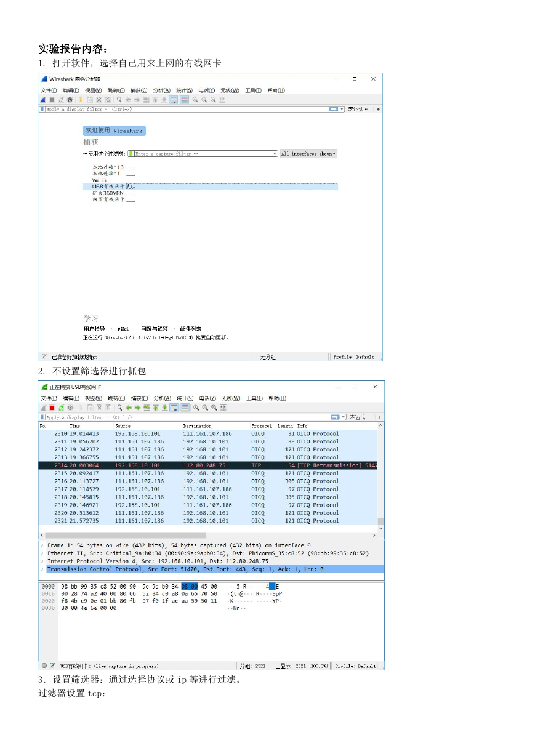Screen dimensions: 535x756
Task: Open the 捕获(C) menu in the Wireshark 网络分析器 window
Action: 139,90
